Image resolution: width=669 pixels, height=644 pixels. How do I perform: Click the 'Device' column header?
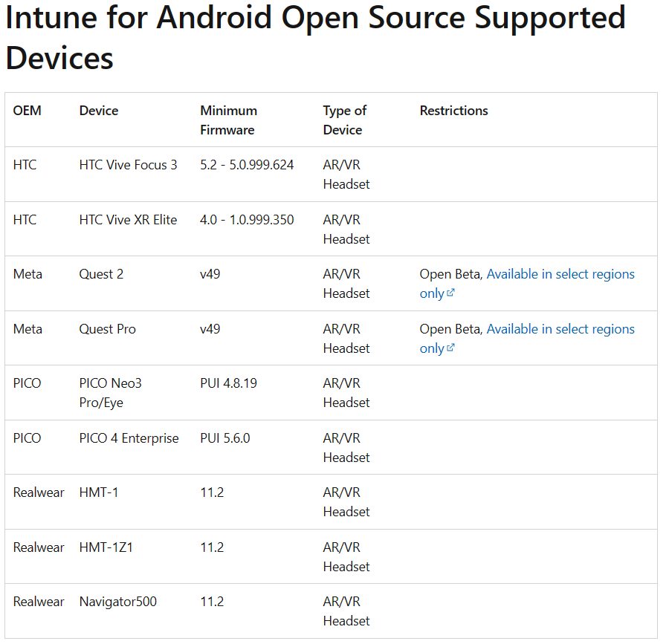pos(99,111)
